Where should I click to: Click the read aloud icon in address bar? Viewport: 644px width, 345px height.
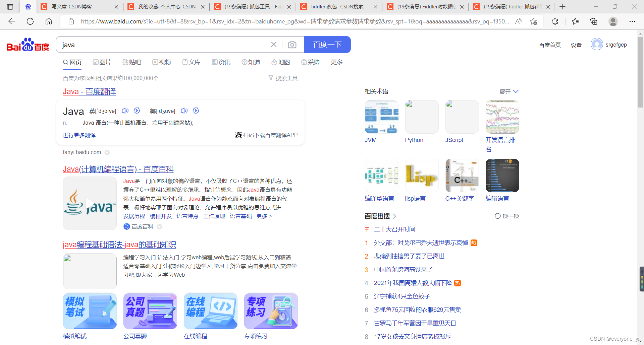(518, 21)
